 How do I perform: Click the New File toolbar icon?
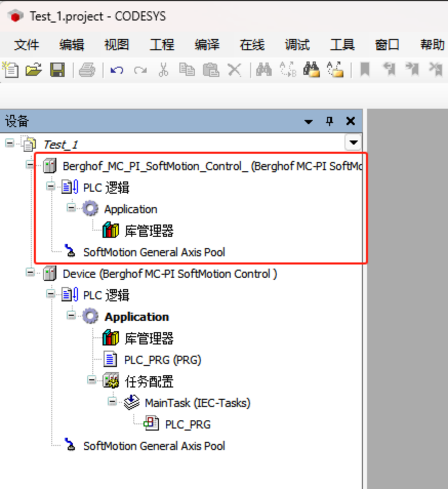[x=11, y=69]
